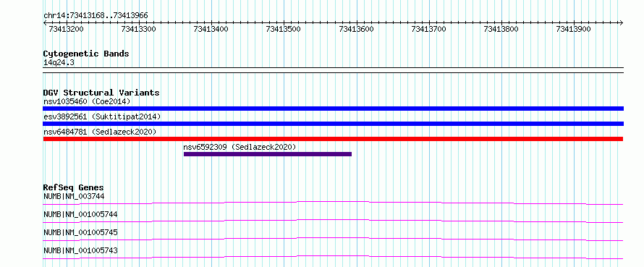The width and height of the screenshot is (644, 267).
Task: Click the Cytogenetic Bands track title
Action: pos(86,54)
